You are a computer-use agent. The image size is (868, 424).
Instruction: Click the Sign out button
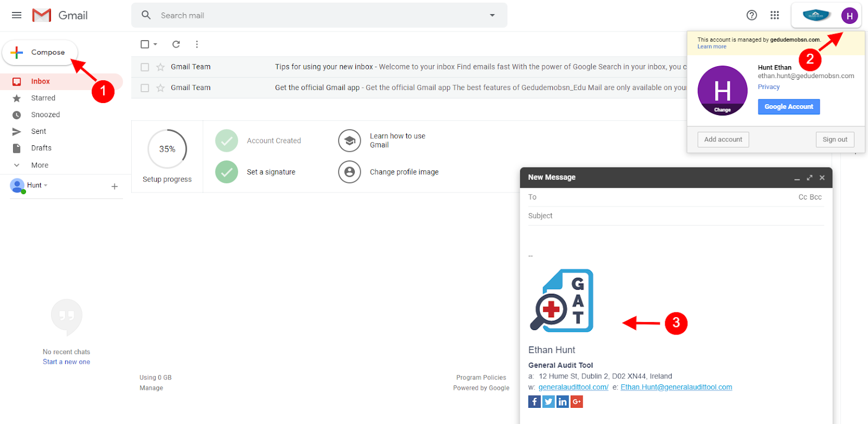click(x=835, y=139)
